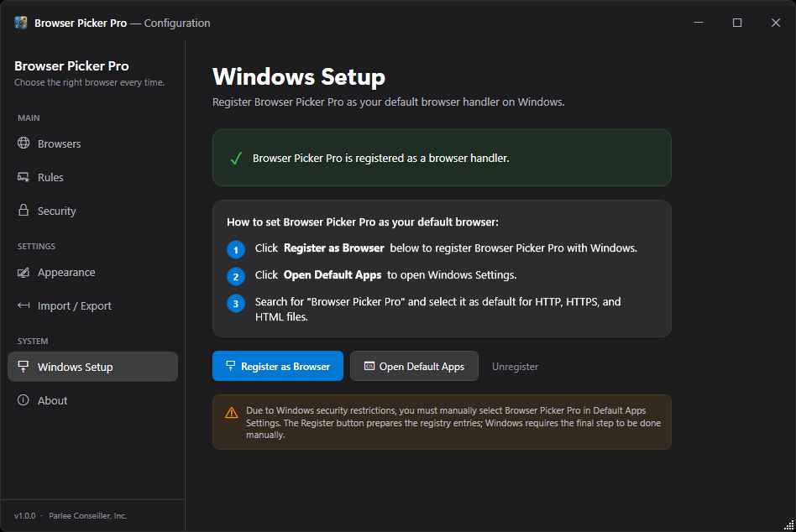Image resolution: width=796 pixels, height=532 pixels.
Task: Click the 'Parlee Conseiller, Inc' footer text
Action: click(87, 516)
